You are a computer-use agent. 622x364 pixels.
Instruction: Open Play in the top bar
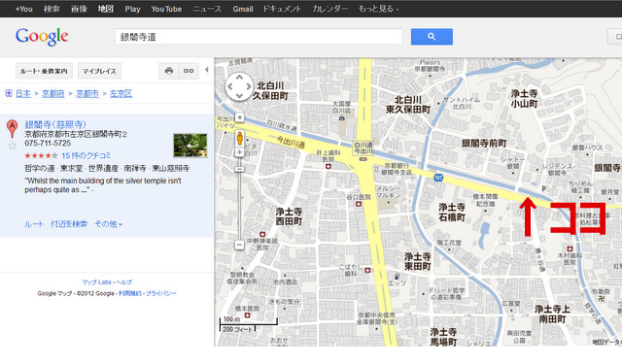pyautogui.click(x=132, y=9)
